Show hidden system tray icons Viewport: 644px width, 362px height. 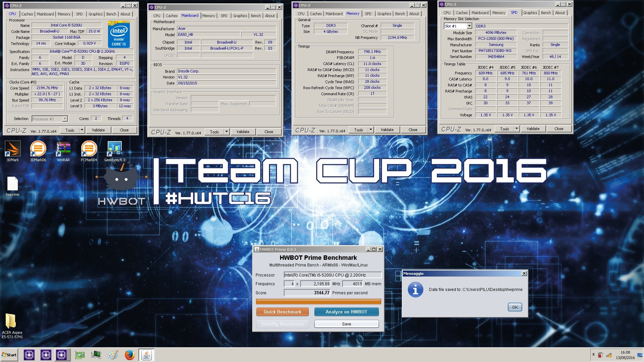click(x=593, y=355)
